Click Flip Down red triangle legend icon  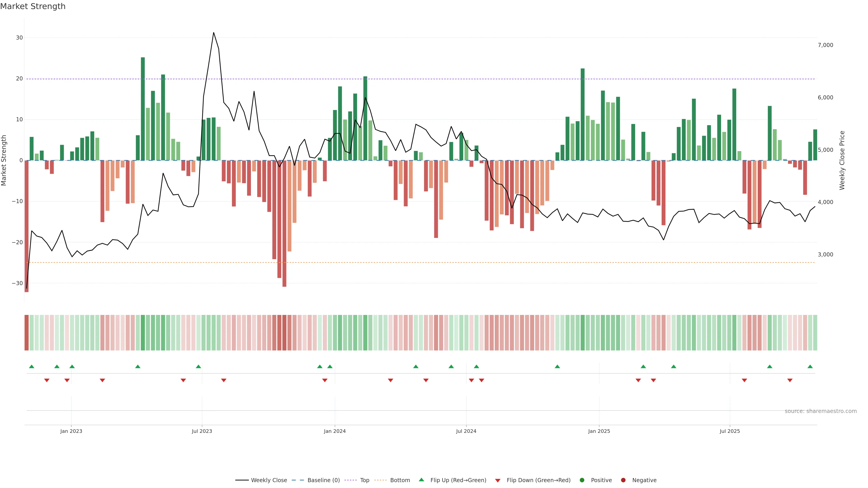tap(498, 481)
